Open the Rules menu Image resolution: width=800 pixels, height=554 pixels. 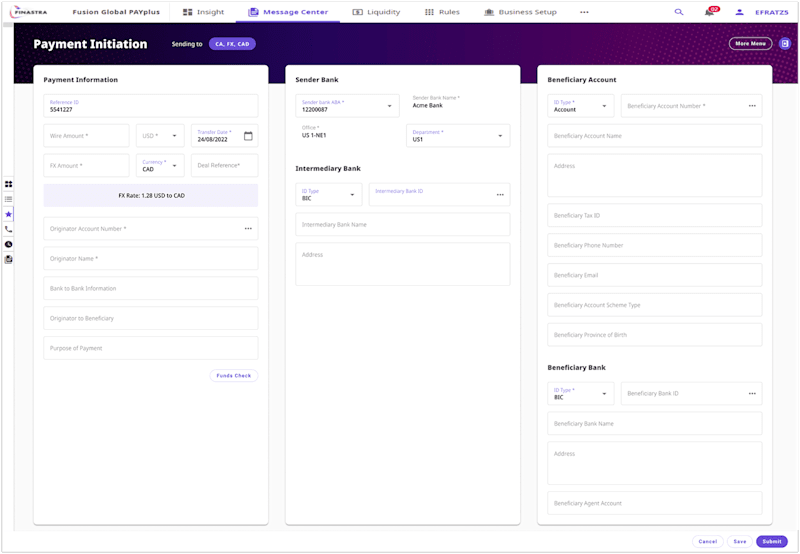pos(442,12)
